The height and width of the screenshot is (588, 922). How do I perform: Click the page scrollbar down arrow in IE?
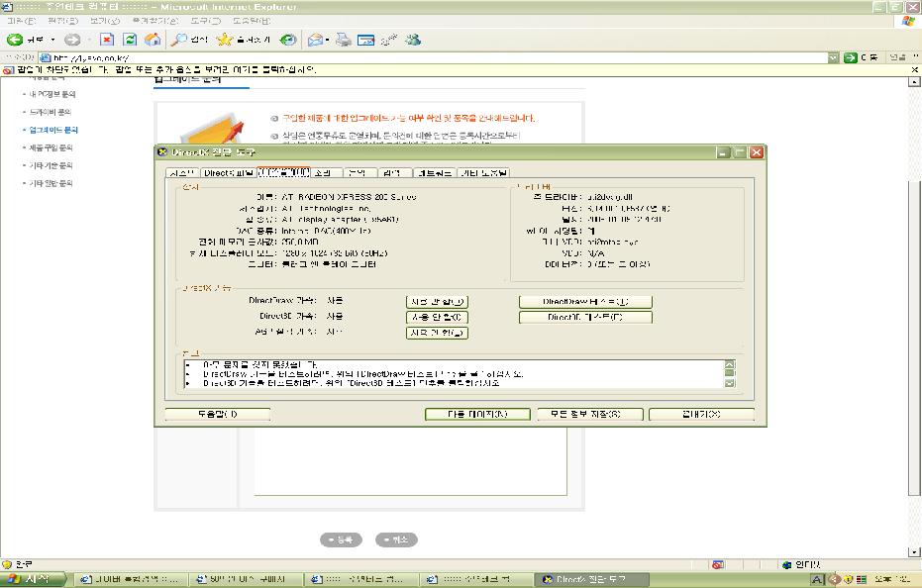click(914, 551)
